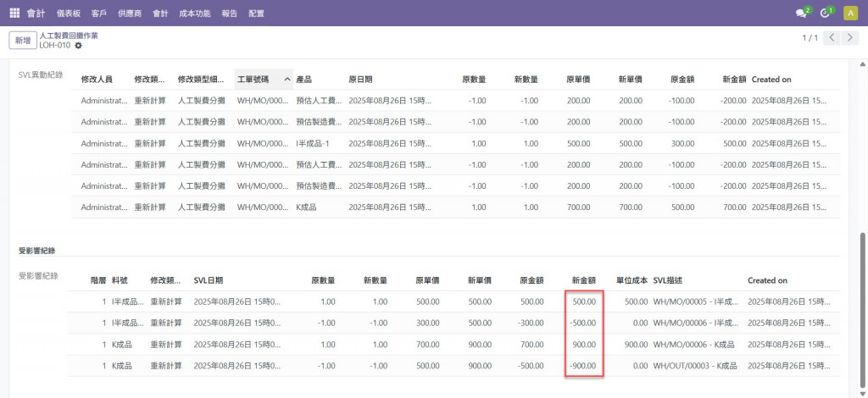The image size is (868, 398).
Task: Open the 成本功能 menu
Action: click(x=195, y=14)
